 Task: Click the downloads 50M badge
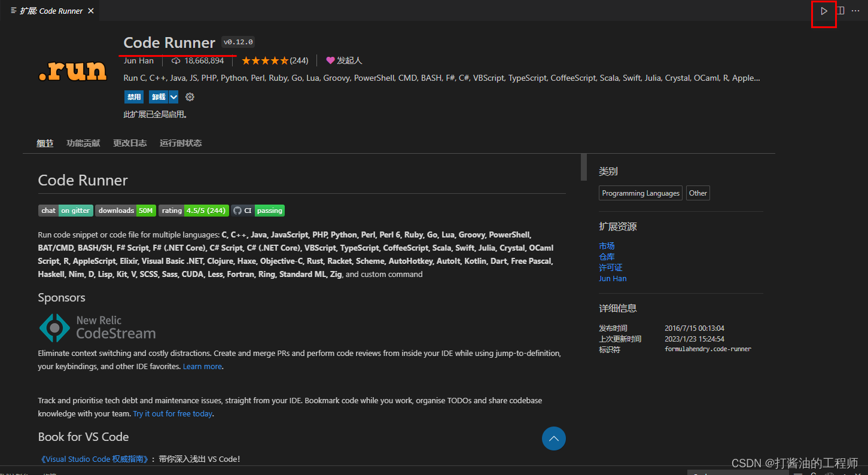tap(126, 211)
